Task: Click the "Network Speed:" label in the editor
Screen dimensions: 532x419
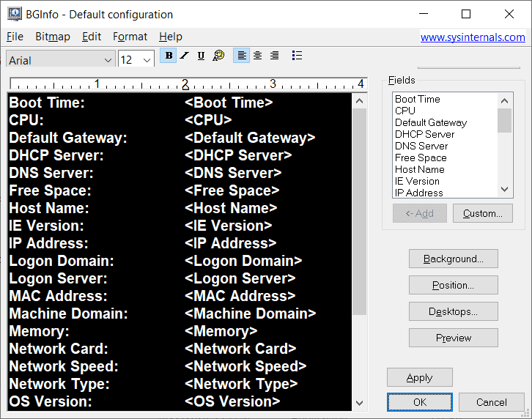Action: click(64, 366)
